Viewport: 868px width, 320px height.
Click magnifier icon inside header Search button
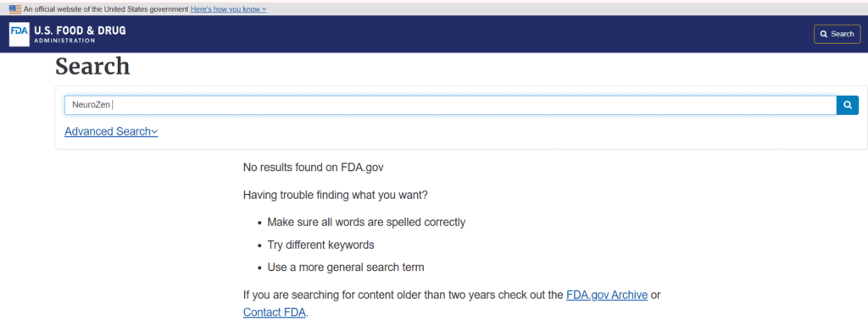coord(824,34)
